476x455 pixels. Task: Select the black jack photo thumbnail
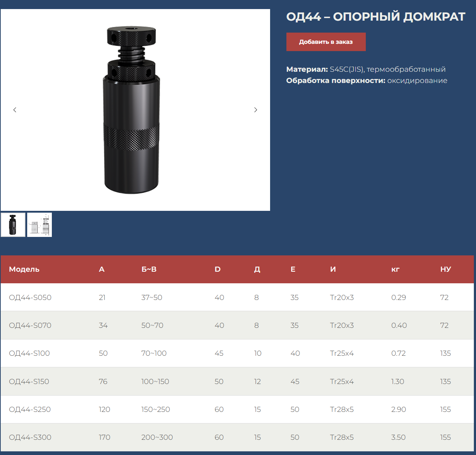coord(13,225)
